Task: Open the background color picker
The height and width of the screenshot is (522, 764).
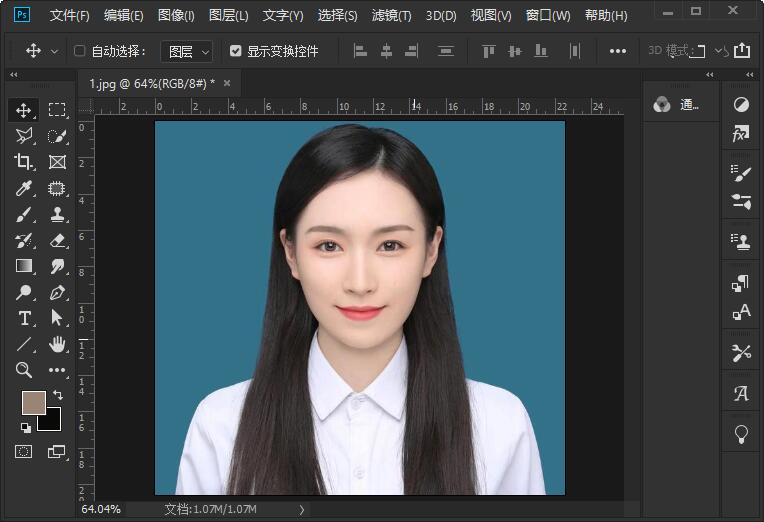Action: (x=54, y=423)
